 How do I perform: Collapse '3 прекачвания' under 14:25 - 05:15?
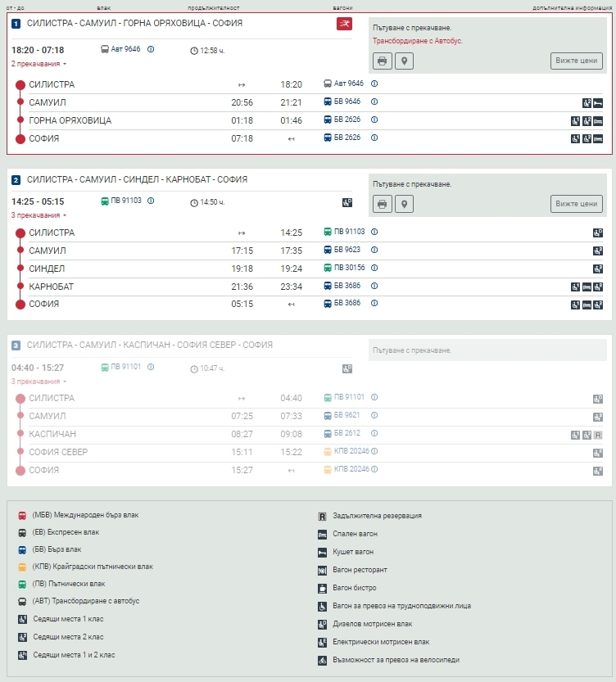pyautogui.click(x=38, y=215)
